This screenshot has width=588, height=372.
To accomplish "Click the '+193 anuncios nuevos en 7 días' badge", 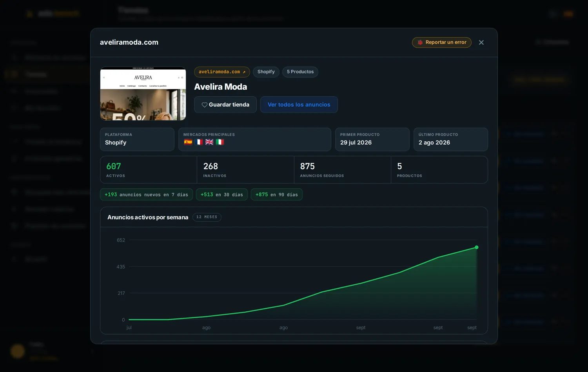I will tap(146, 195).
